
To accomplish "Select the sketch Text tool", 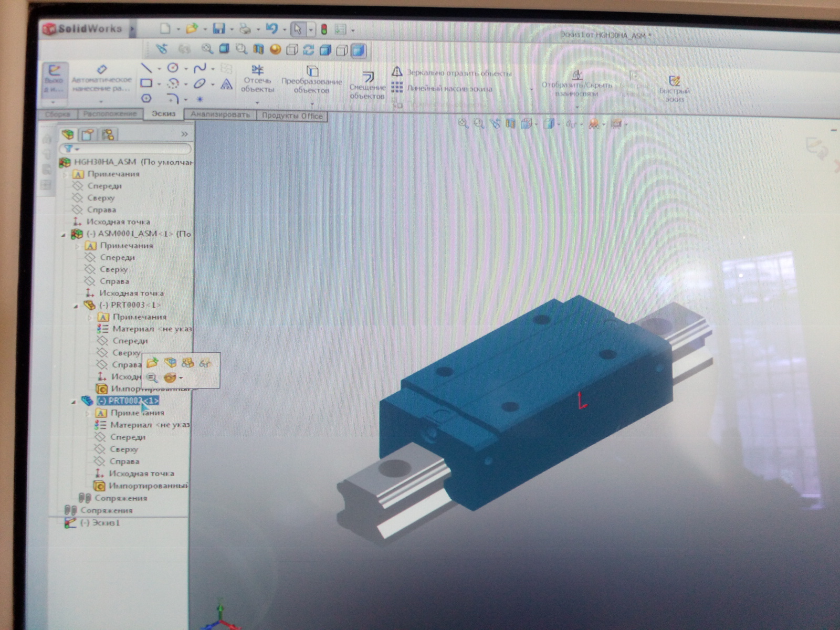I will click(x=226, y=84).
